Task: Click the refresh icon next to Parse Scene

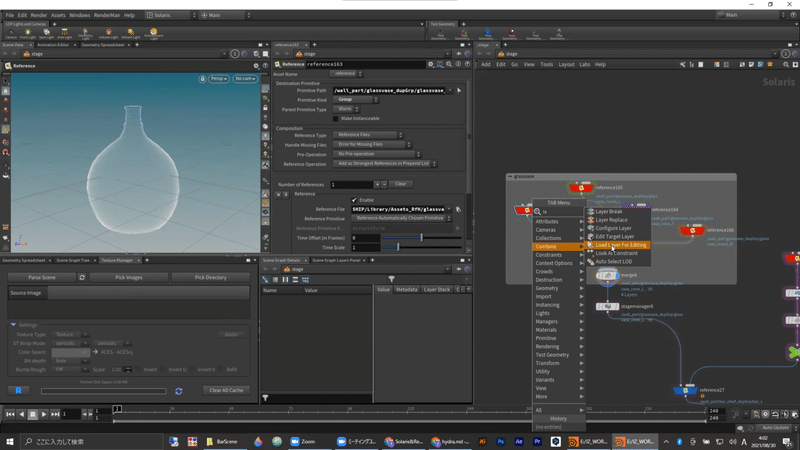Action: [x=82, y=277]
